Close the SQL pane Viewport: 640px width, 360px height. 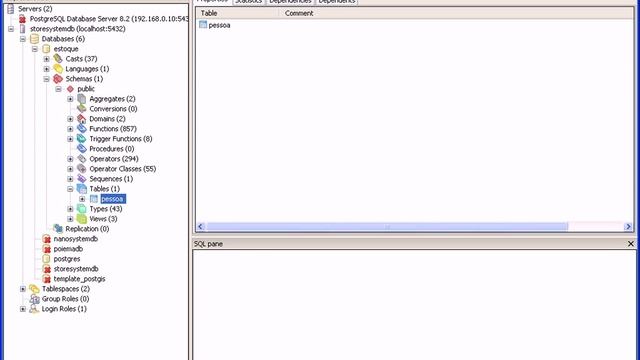click(631, 244)
